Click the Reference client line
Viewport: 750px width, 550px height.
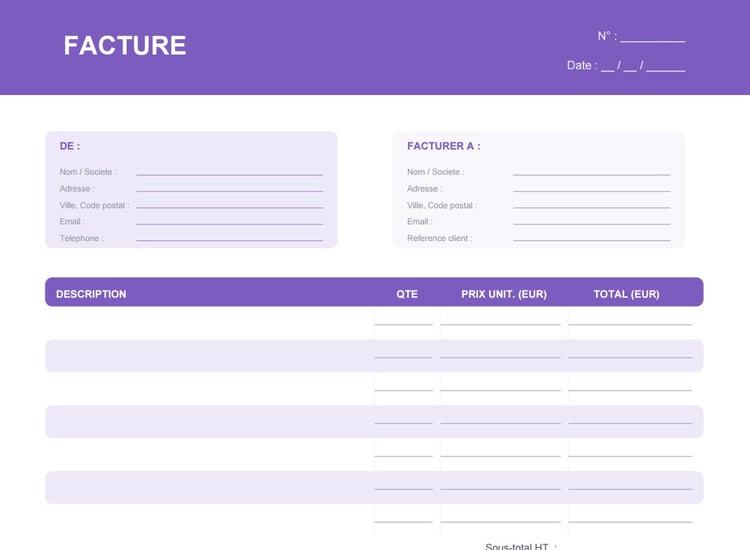coord(591,238)
